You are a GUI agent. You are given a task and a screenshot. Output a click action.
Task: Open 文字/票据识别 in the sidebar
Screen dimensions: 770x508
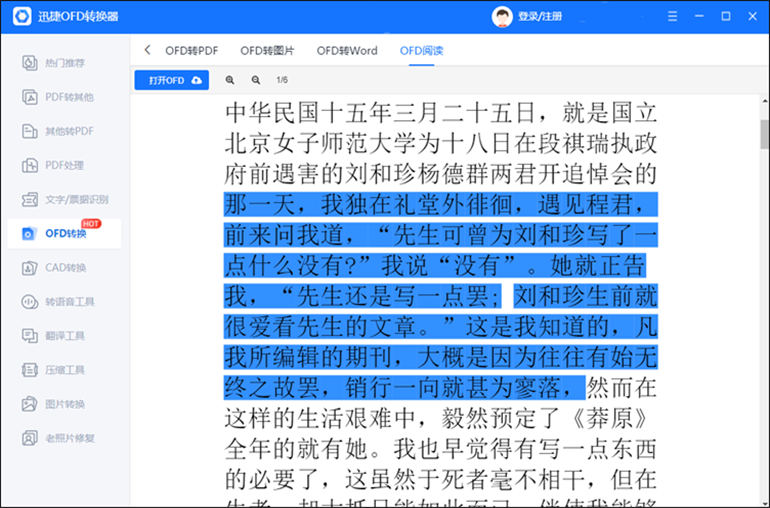(x=64, y=199)
